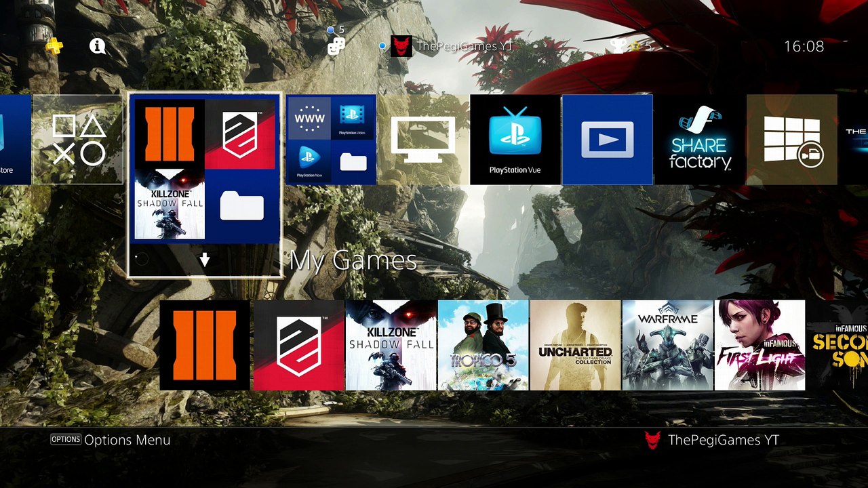This screenshot has width=868, height=488.
Task: Open the TV & Video tile
Action: (423, 140)
